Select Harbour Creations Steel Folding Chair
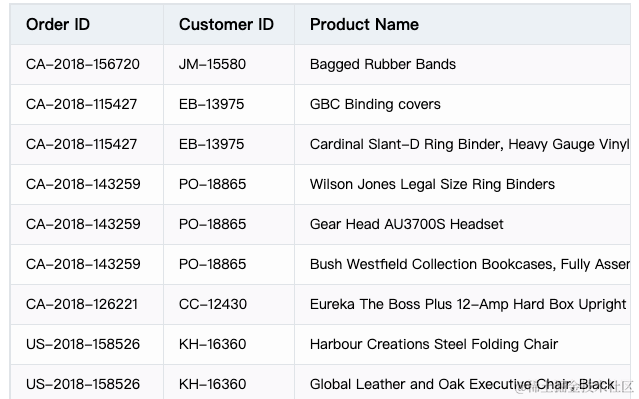Viewport: 639px width, 399px height. tap(462, 344)
